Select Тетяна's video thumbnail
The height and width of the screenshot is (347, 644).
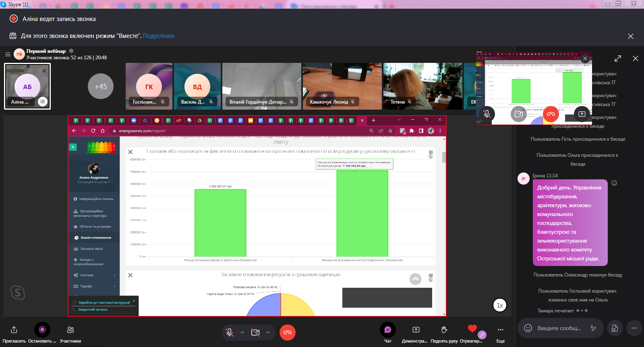click(x=423, y=86)
